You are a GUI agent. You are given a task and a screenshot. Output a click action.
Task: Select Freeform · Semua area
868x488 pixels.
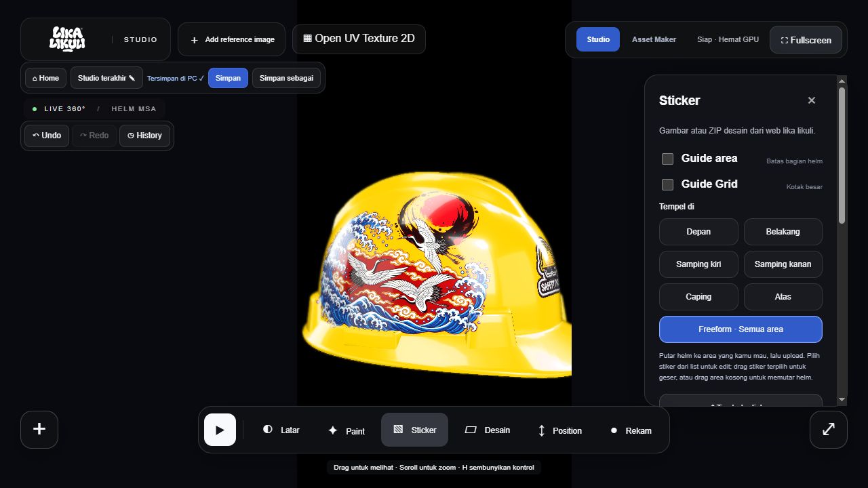[x=741, y=329]
